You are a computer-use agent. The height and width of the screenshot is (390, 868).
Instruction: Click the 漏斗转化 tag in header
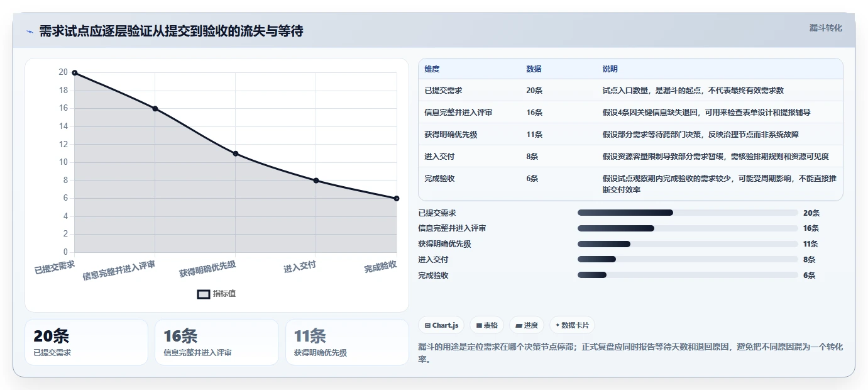(825, 28)
